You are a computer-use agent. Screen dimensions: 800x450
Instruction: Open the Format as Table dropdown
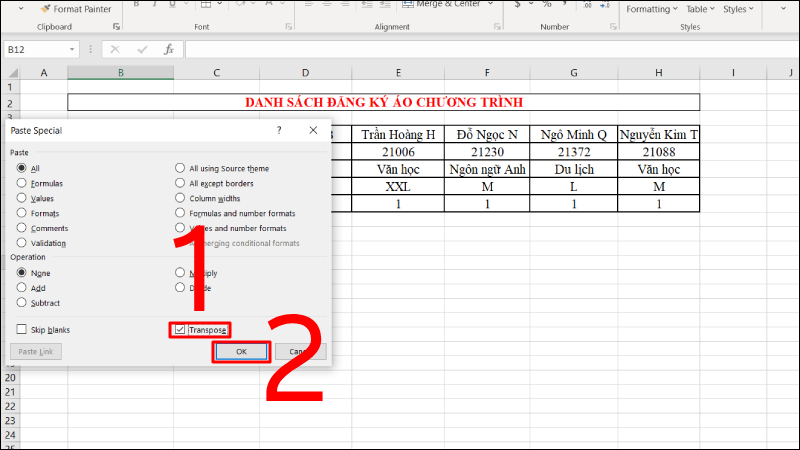coord(699,9)
